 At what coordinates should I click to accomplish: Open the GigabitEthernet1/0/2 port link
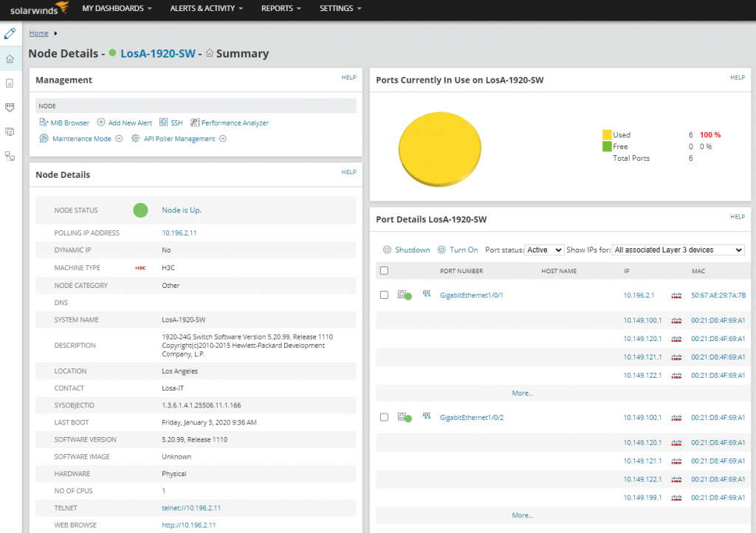[472, 418]
